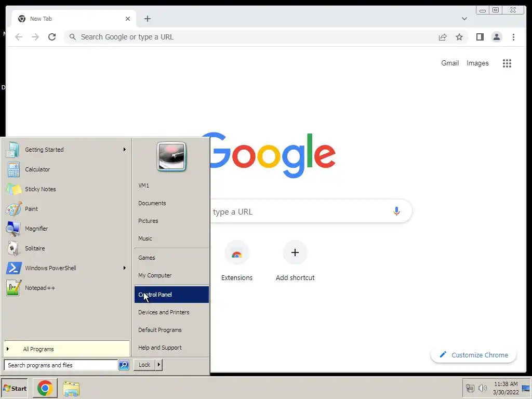Go forward in Chrome navigation
The image size is (532, 399).
pos(35,37)
